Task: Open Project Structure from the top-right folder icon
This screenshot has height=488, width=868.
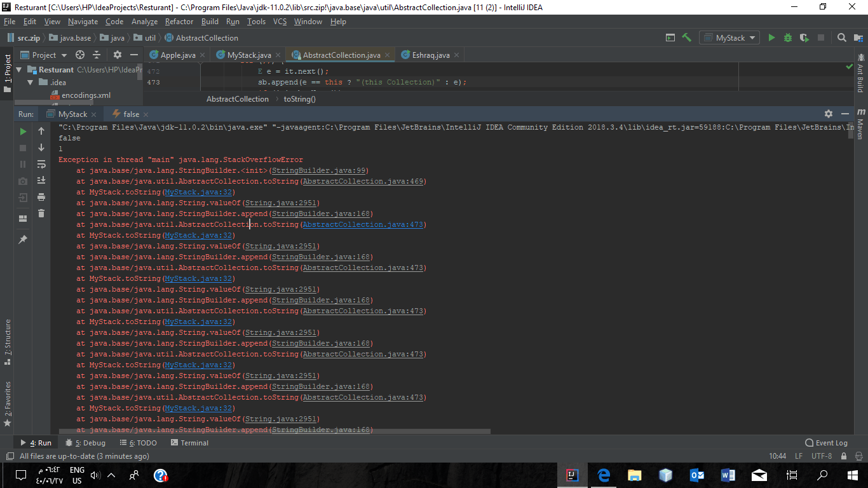Action: pyautogui.click(x=858, y=37)
